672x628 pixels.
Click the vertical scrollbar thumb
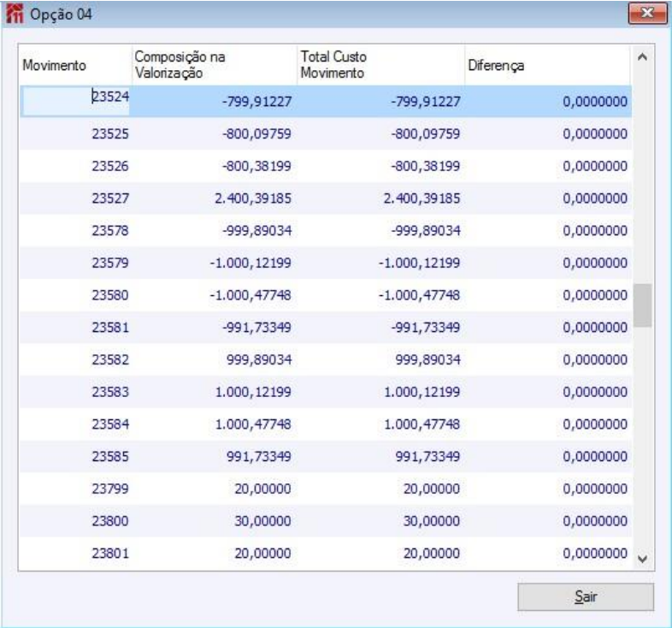point(642,305)
